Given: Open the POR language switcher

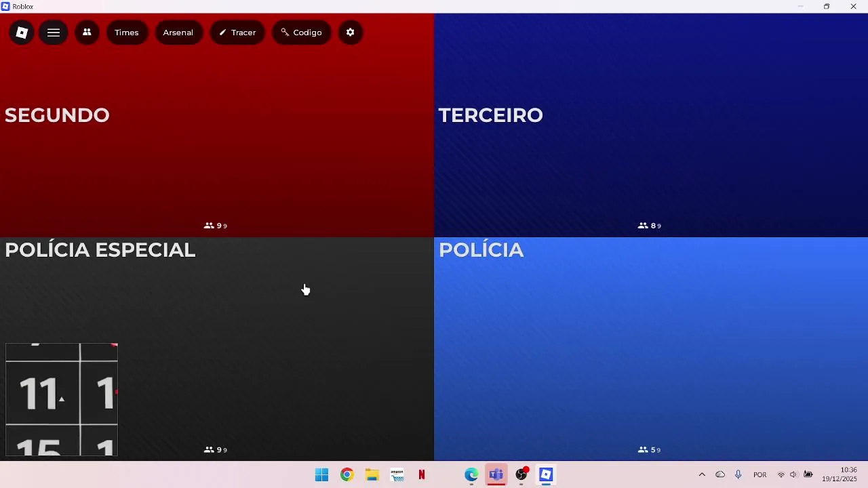Looking at the screenshot, I should (760, 475).
